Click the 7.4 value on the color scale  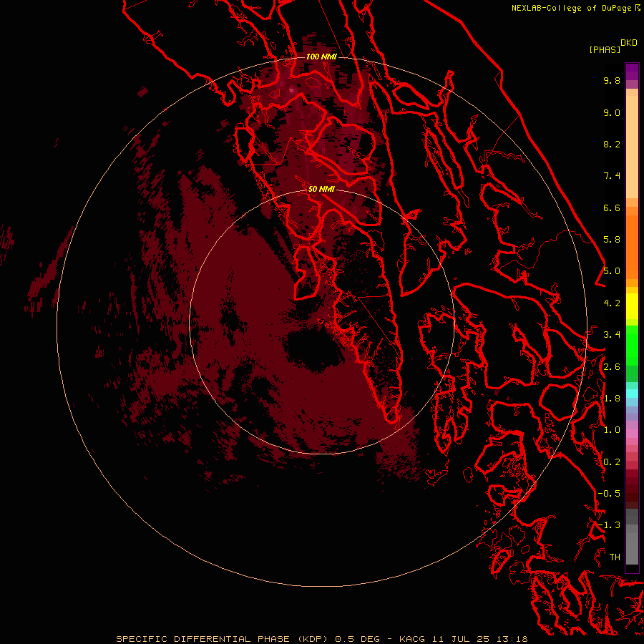pos(612,176)
